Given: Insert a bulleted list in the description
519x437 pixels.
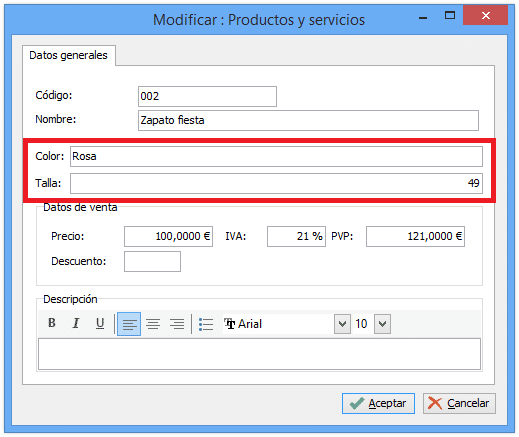Looking at the screenshot, I should 206,324.
